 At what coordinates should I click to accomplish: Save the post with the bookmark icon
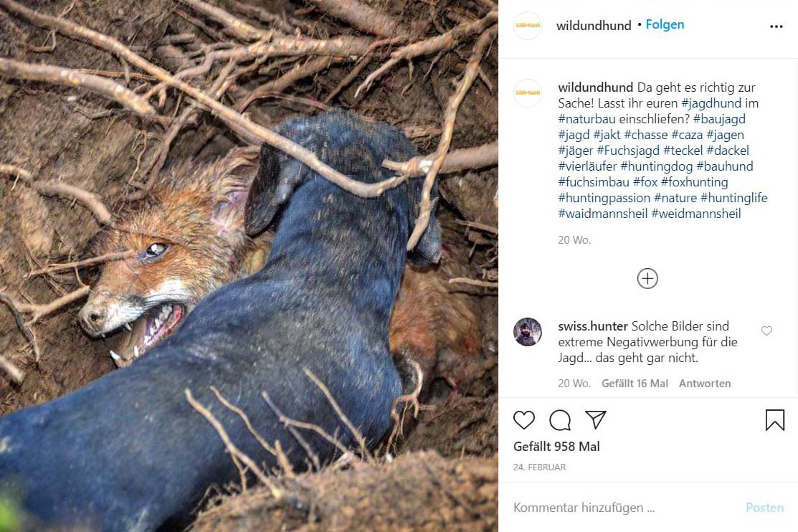tap(774, 420)
